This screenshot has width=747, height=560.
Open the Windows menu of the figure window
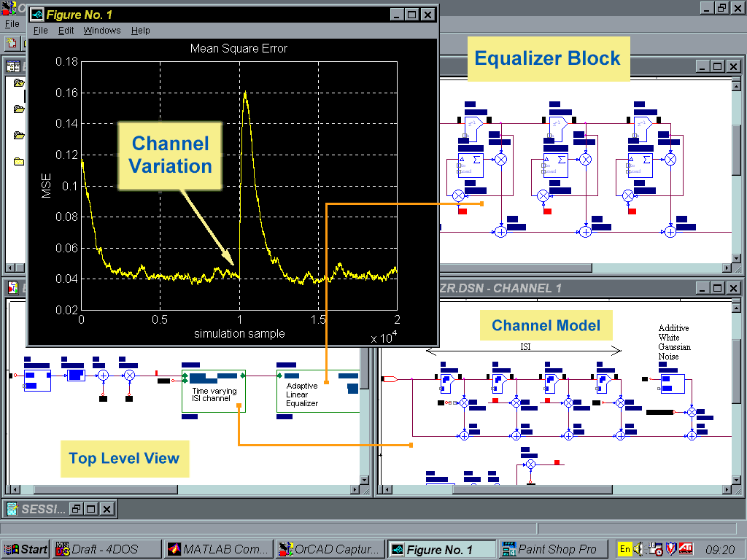coord(102,31)
